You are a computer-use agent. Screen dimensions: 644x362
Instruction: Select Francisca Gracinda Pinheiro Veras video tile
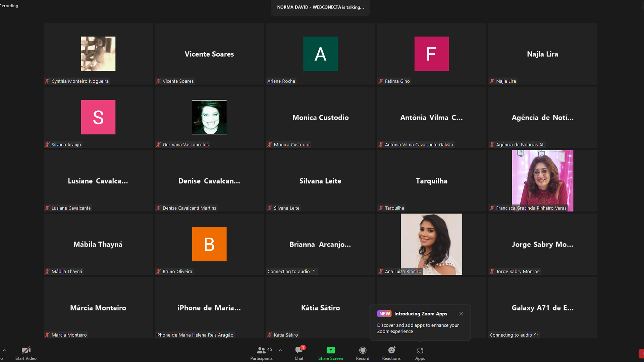coord(542,180)
